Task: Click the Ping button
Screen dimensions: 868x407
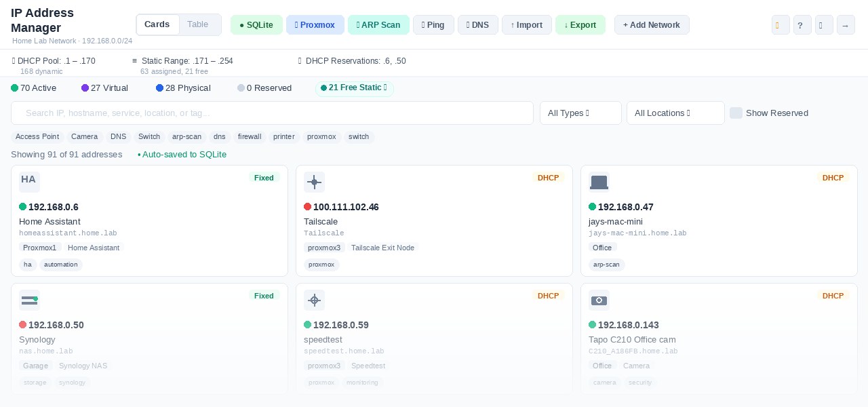Action: (433, 25)
